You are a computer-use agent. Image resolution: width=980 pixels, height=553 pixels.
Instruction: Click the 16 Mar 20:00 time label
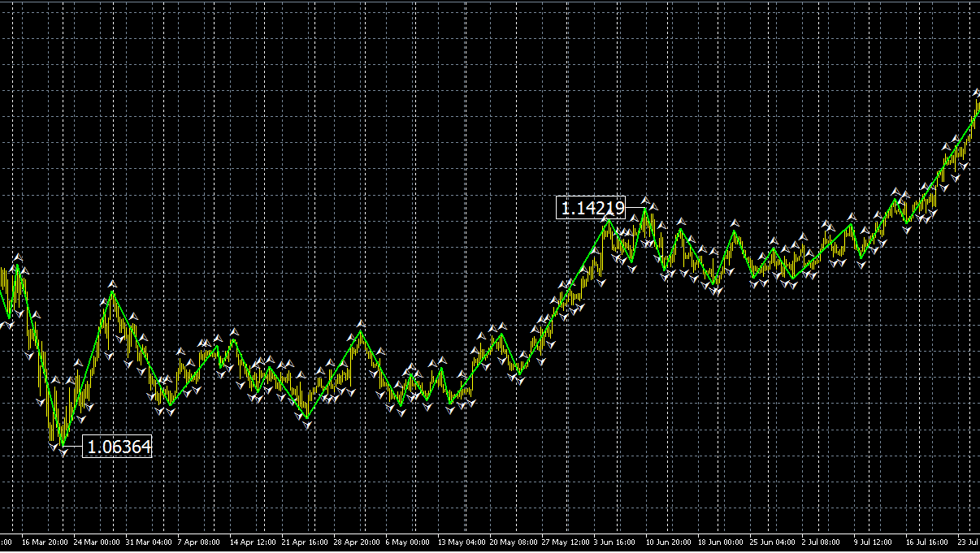[x=46, y=542]
